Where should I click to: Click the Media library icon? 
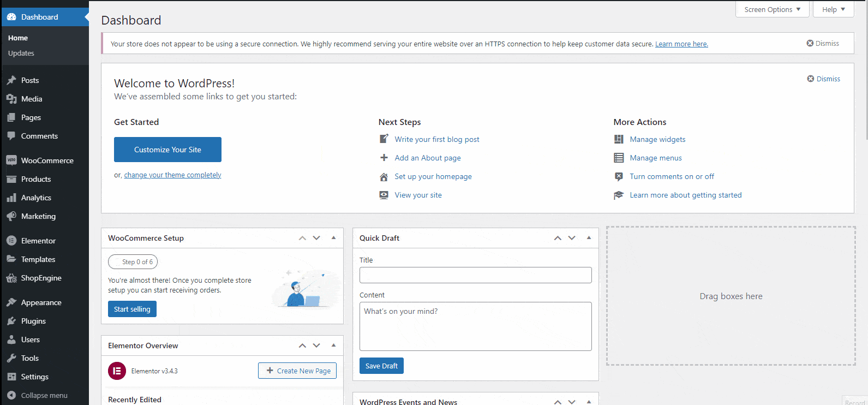11,99
